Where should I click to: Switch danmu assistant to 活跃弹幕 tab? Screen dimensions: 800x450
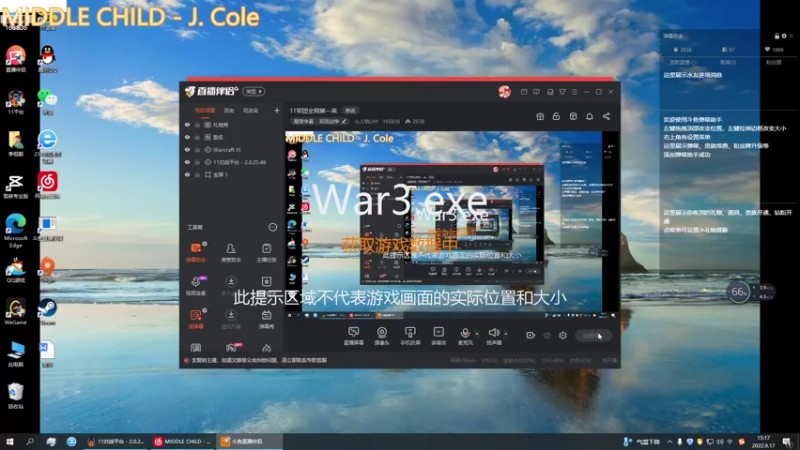point(683,62)
